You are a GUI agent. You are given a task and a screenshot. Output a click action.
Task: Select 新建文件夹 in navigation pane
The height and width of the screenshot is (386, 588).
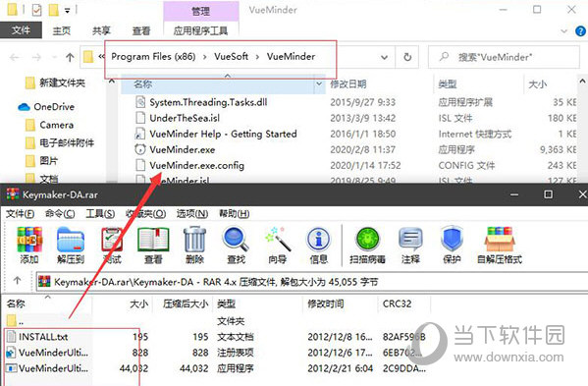click(62, 83)
